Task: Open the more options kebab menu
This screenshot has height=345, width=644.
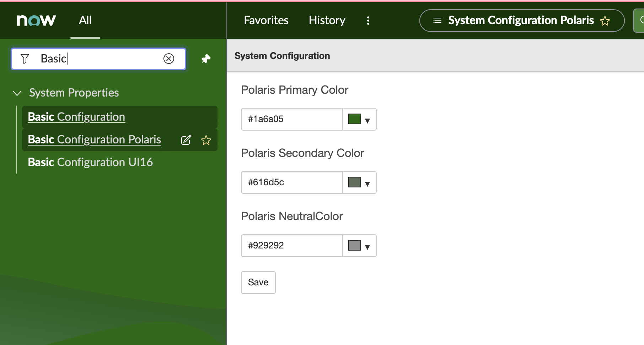Action: click(368, 21)
